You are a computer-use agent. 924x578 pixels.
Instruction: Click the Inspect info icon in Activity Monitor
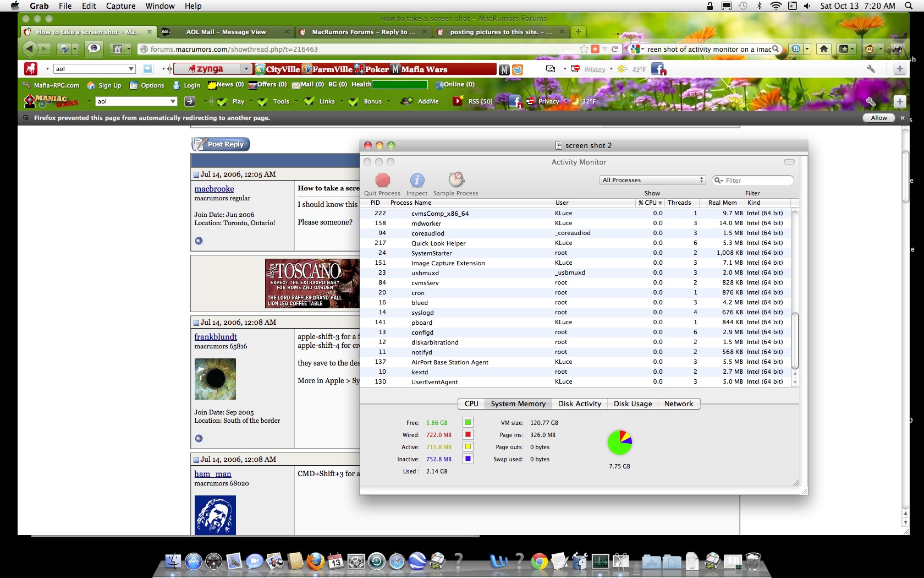click(x=417, y=180)
